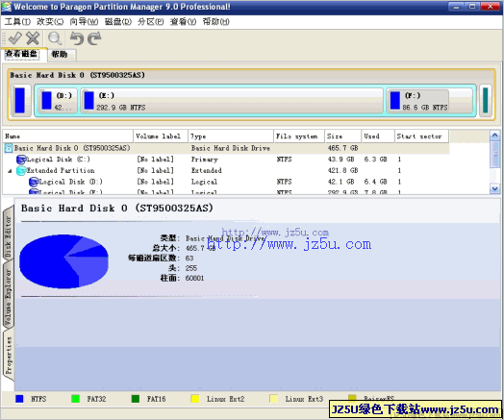
Task: Click the 柱面 value 60801
Action: (x=194, y=278)
